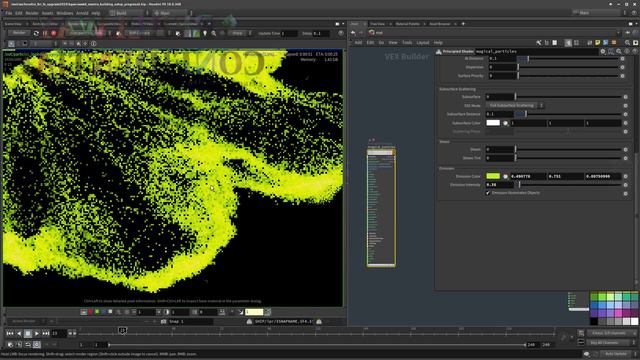Edit the magical_particles node name field
This screenshot has width=640, height=360.
536,51
